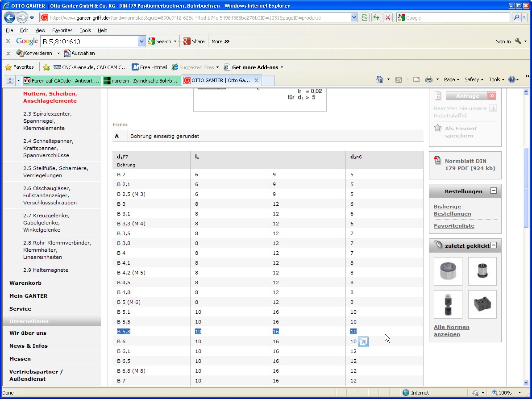Open the Favorites star button

[19, 67]
